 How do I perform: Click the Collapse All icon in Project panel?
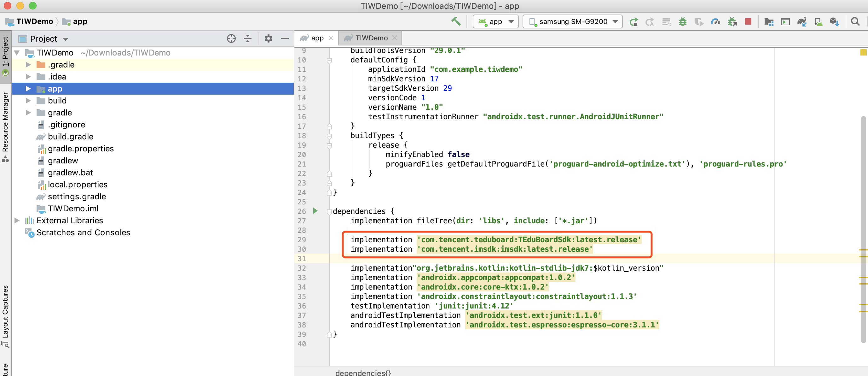(x=248, y=39)
